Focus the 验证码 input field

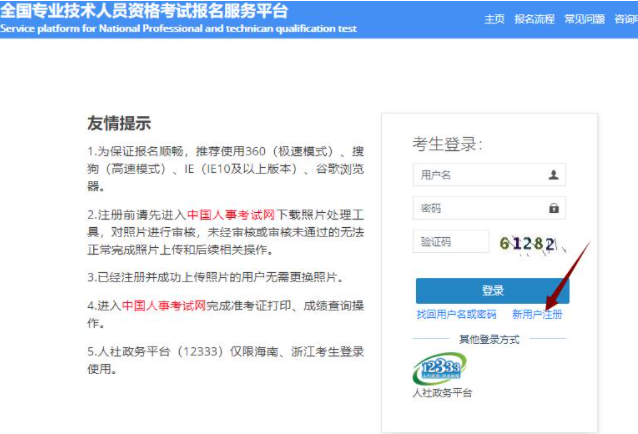click(450, 242)
